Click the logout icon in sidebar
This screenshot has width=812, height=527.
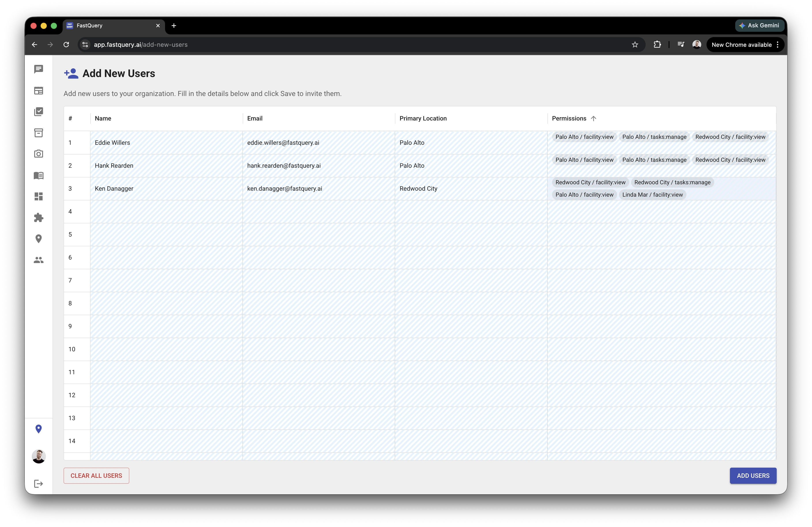[39, 484]
